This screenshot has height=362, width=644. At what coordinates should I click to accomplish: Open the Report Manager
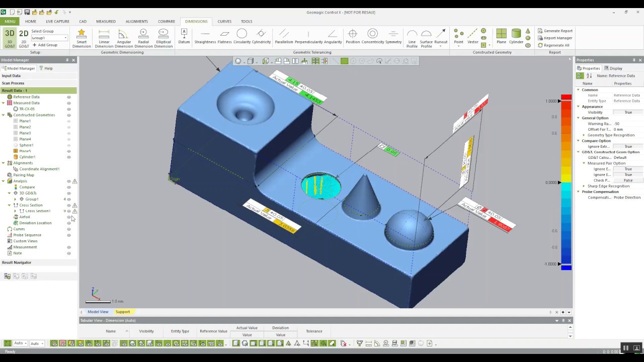tap(555, 38)
